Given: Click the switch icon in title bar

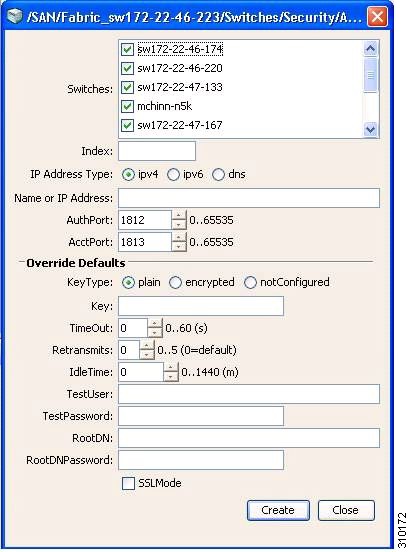Looking at the screenshot, I should pyautogui.click(x=15, y=16).
